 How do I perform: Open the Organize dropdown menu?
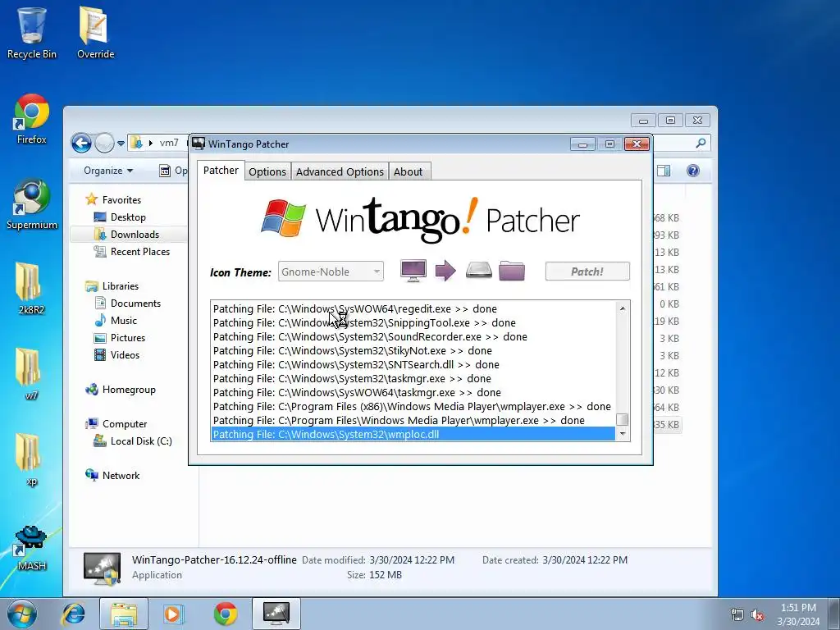(x=107, y=171)
